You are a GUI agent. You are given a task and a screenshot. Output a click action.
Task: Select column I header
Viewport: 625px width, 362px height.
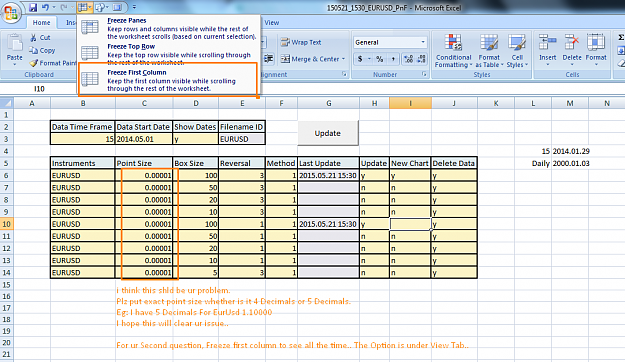pos(410,103)
